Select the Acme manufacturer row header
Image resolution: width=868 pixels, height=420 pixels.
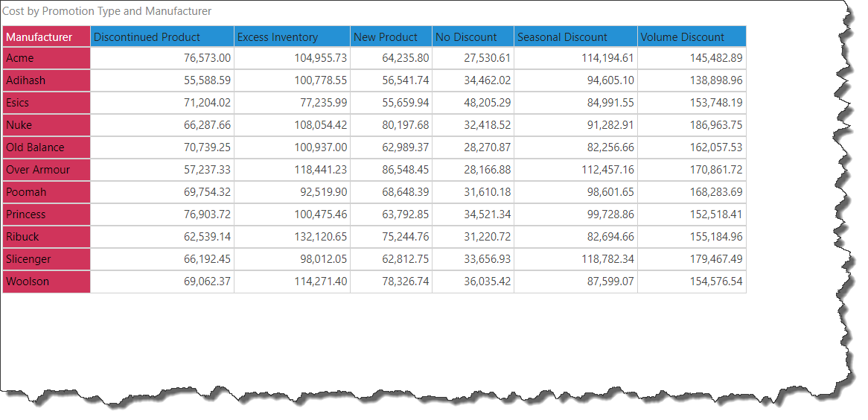pyautogui.click(x=46, y=58)
